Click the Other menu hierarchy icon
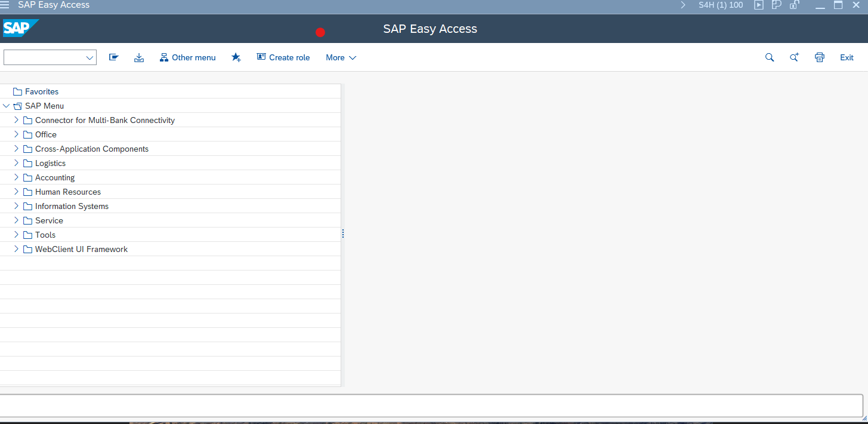 [164, 57]
